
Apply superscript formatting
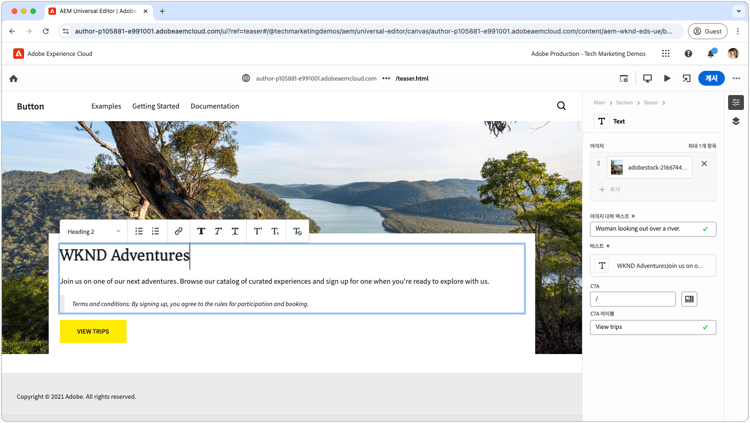pyautogui.click(x=258, y=232)
